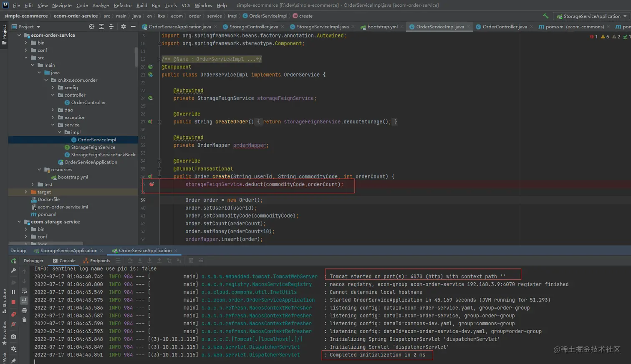This screenshot has height=364, width=631.
Task: Open the Project panel gear settings
Action: [x=123, y=27]
